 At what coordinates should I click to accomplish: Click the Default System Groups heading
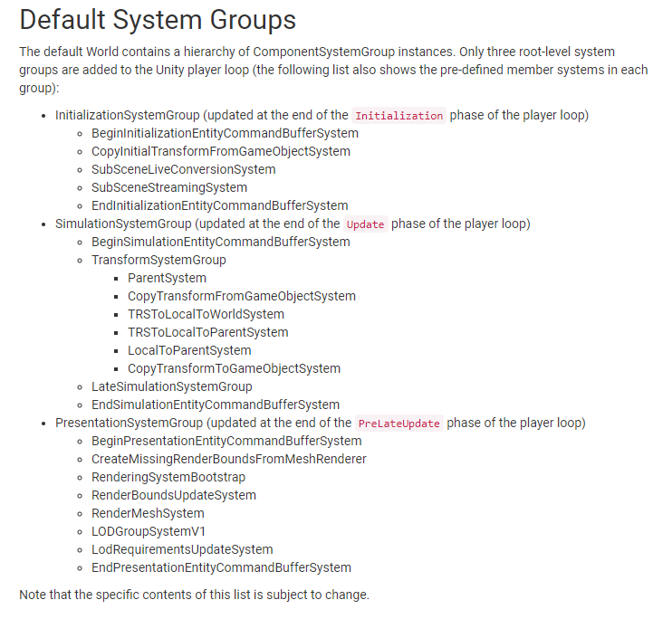158,19
